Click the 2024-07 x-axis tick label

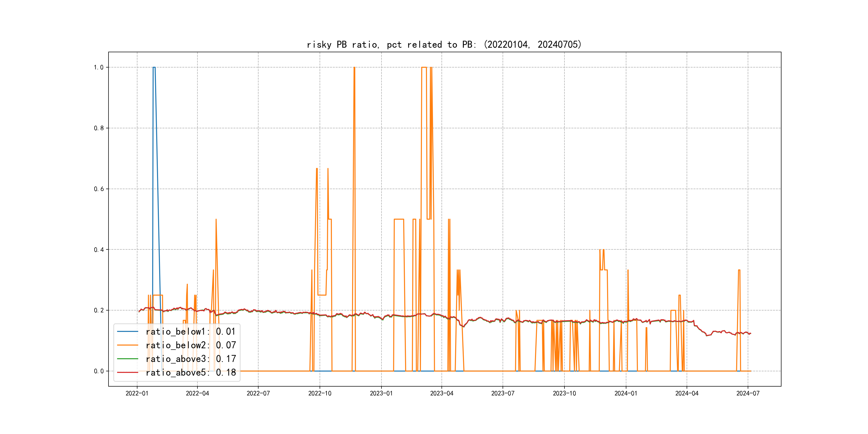pyautogui.click(x=748, y=394)
